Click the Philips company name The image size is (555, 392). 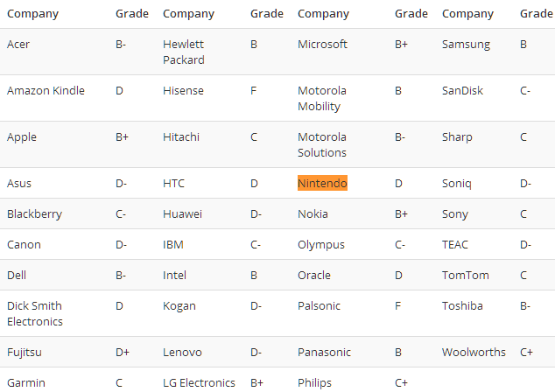tap(314, 383)
